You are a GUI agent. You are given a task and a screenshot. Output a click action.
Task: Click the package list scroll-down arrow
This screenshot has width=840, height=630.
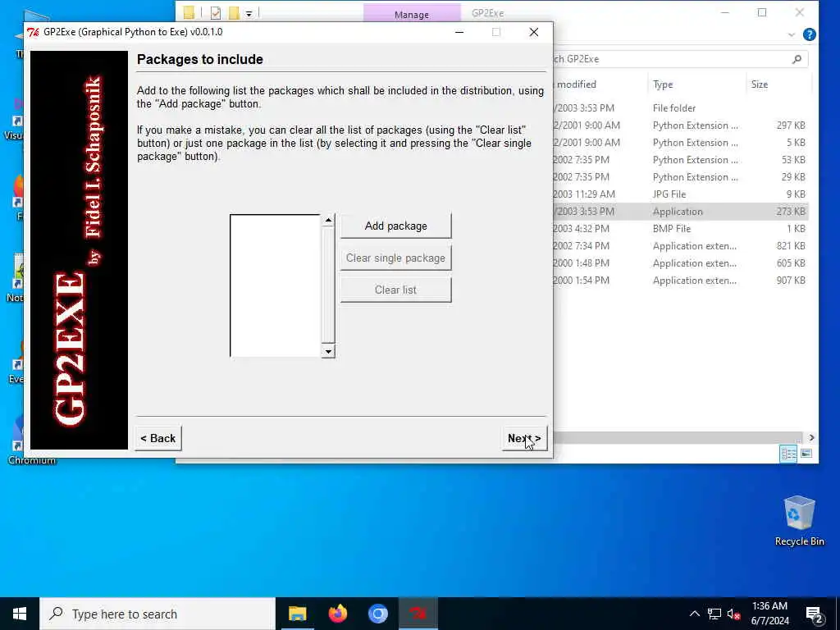coord(328,351)
